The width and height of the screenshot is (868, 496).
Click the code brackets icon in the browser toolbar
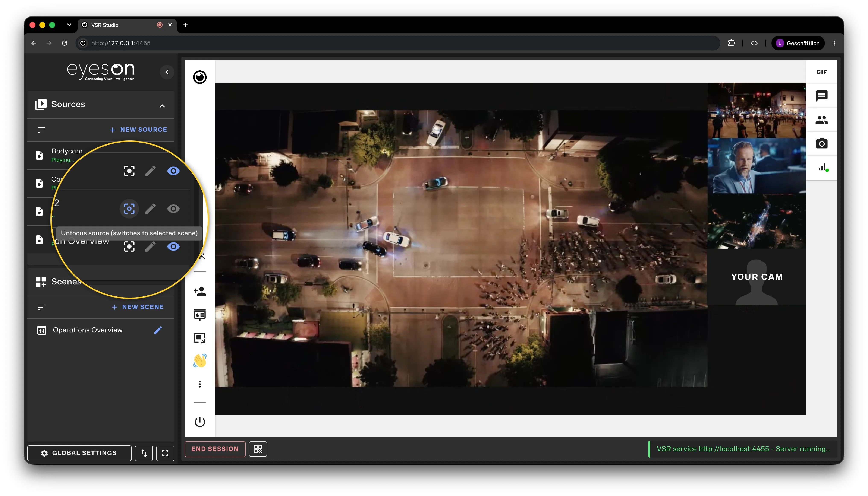pos(754,43)
